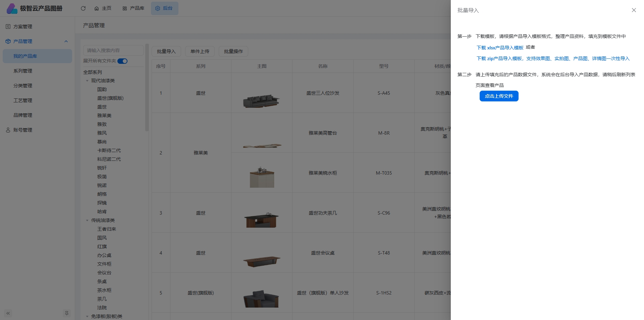Collapse the 传统油漆类 tree node

[87, 221]
